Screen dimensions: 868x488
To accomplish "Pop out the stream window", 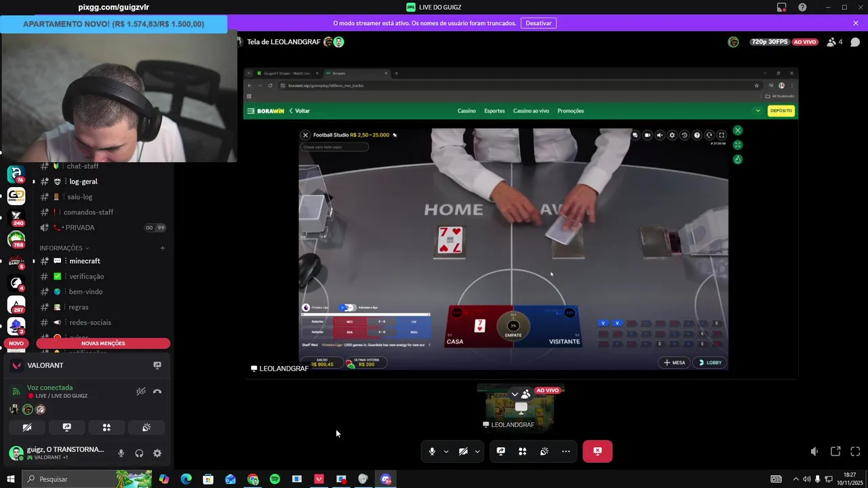I will (835, 451).
